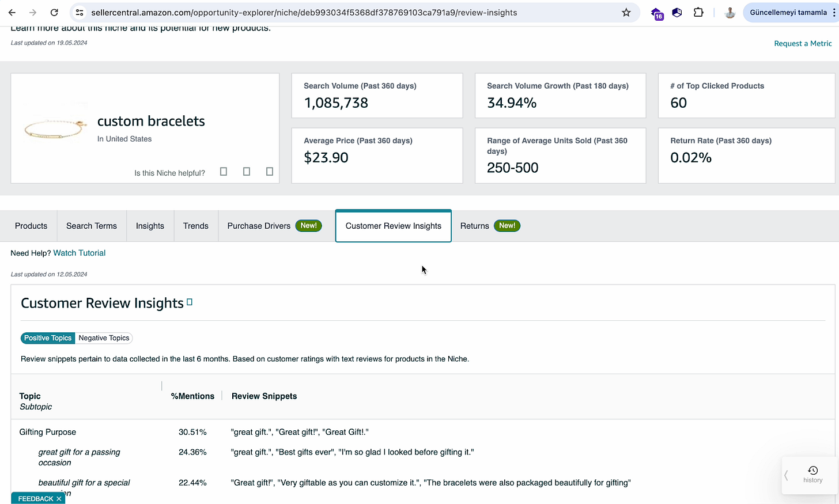Expand history panel with left chevron
This screenshot has width=839, height=504.
coord(786,475)
